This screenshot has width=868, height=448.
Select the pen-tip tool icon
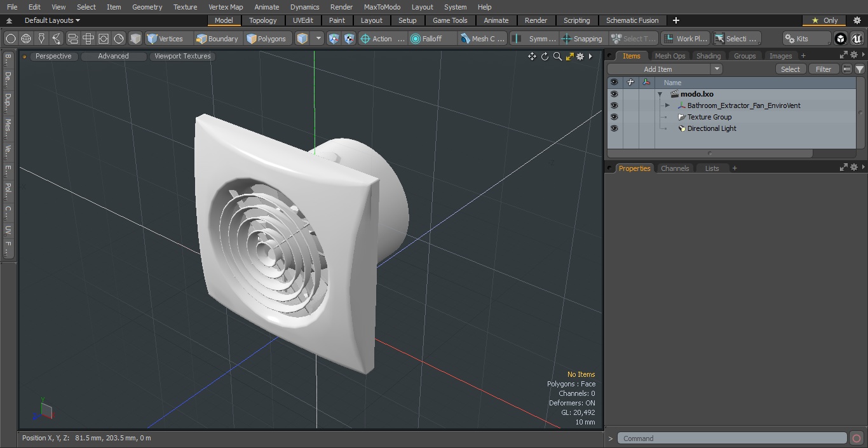point(41,39)
